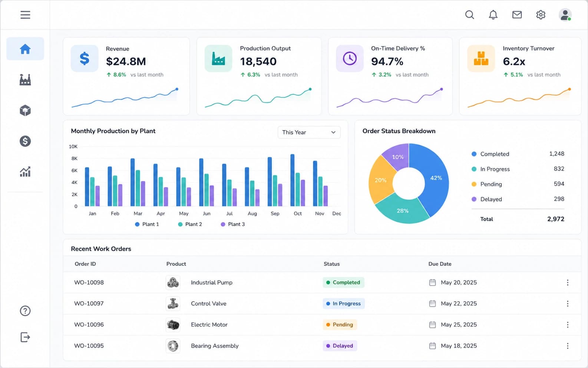Click the In Progress status badge
The height and width of the screenshot is (368, 588).
pyautogui.click(x=344, y=303)
